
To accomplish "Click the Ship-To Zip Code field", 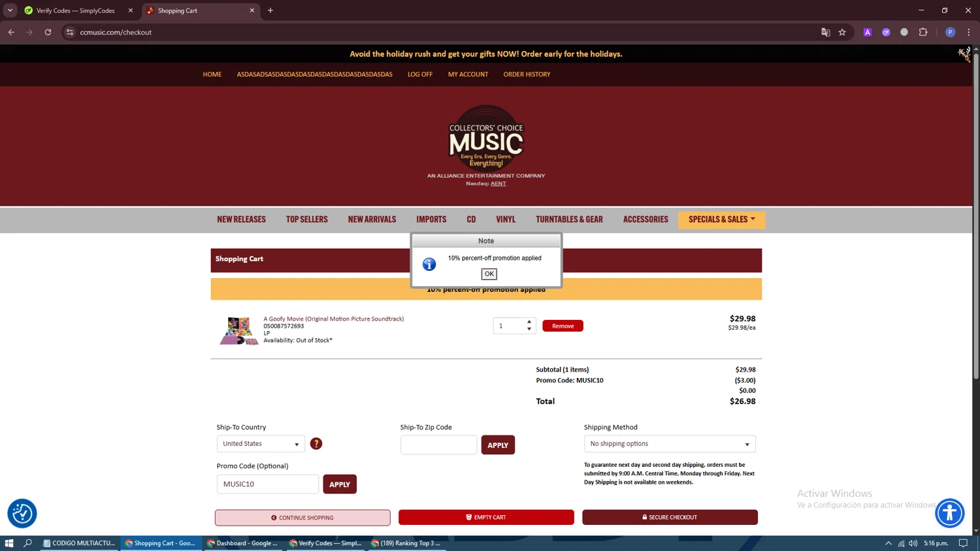I will point(438,445).
